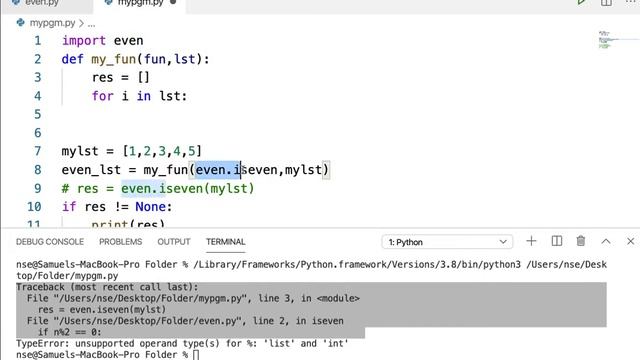Viewport: 640px width, 360px height.
Task: Click 'mylst = [1,2,3,4,5]' line
Action: point(132,151)
